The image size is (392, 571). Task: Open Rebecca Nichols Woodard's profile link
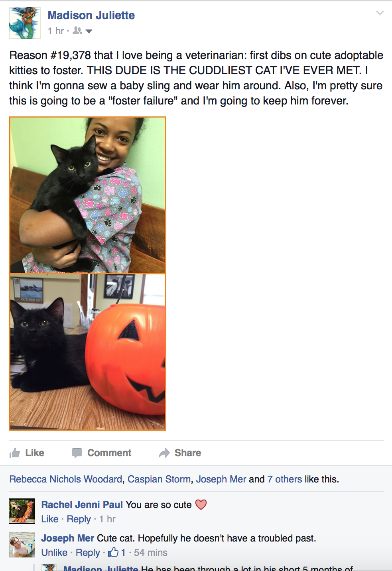[66, 479]
